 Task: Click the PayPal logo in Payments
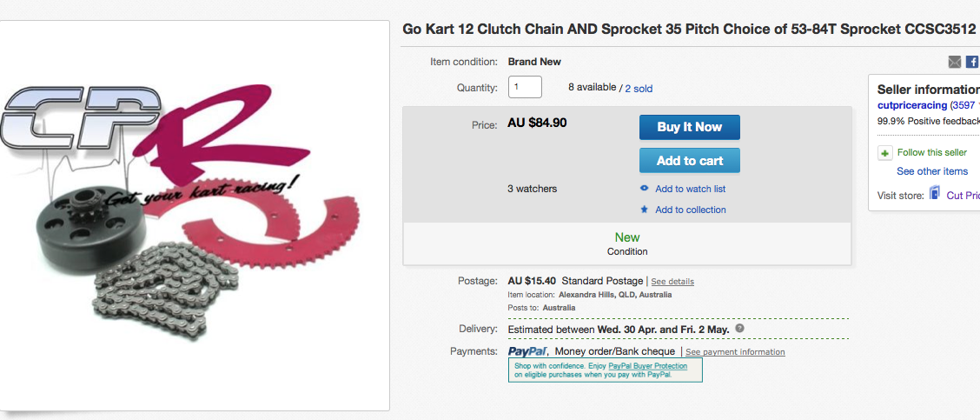(x=527, y=351)
